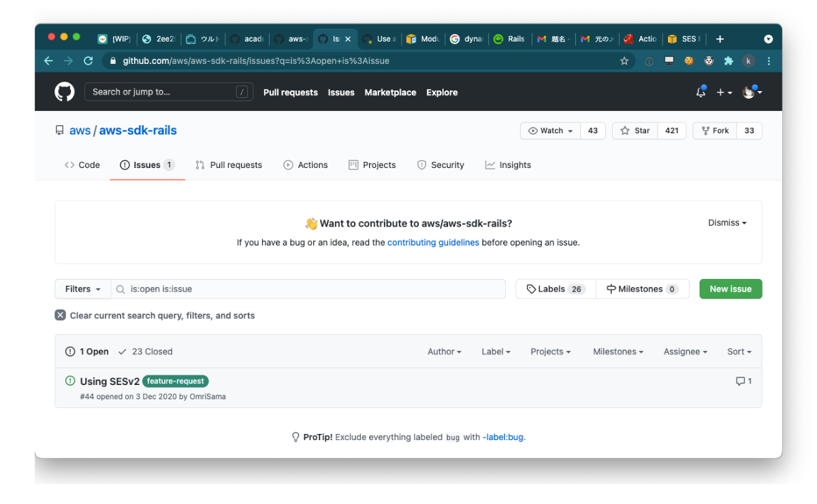Click the issue search query field

click(x=308, y=289)
